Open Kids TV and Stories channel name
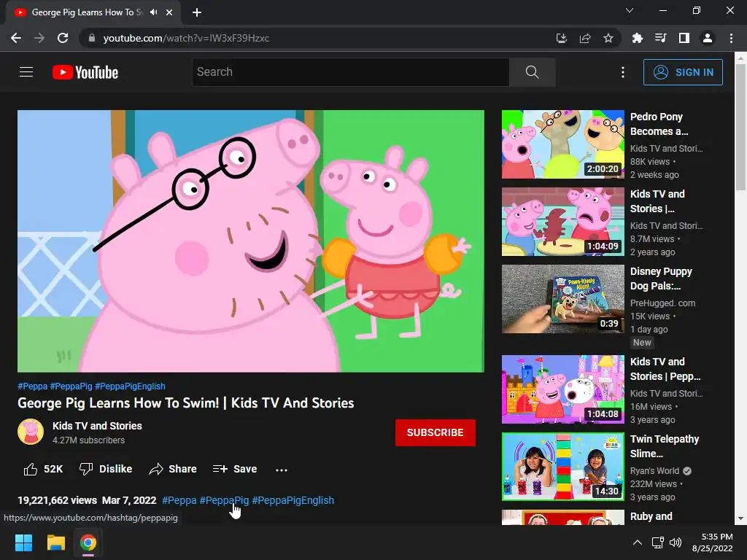 point(97,426)
